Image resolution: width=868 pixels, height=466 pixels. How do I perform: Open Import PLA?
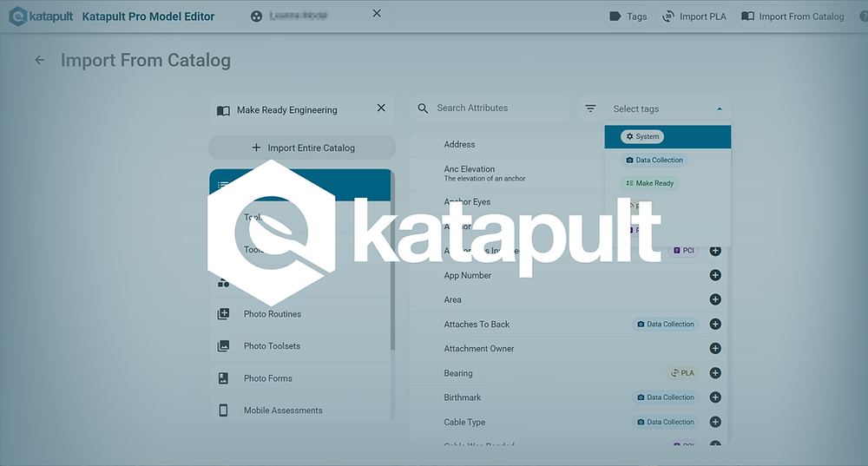(x=694, y=16)
